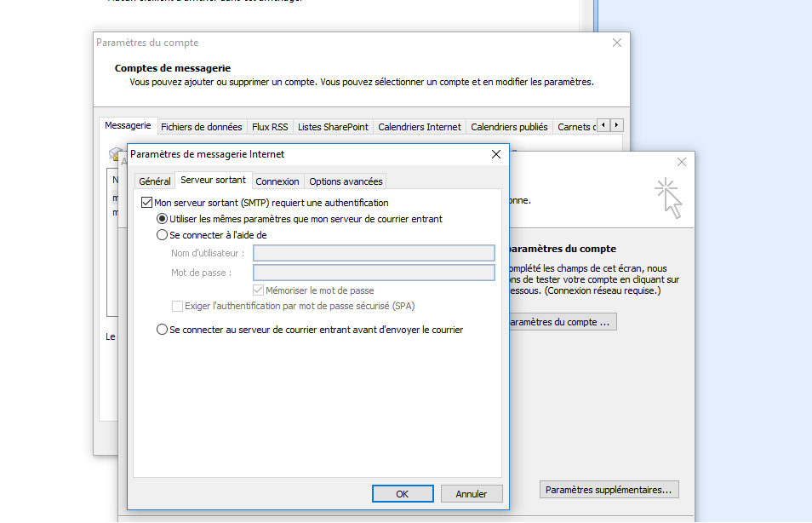This screenshot has width=812, height=523.
Task: Toggle Exiger l'authentification SPA checkbox
Action: coord(177,306)
